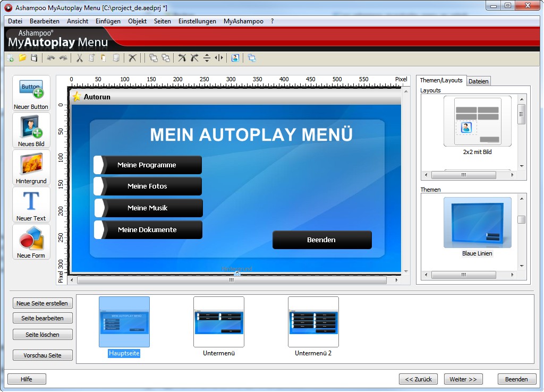
Task: Click the paste icon in toolbar
Action: (x=104, y=58)
